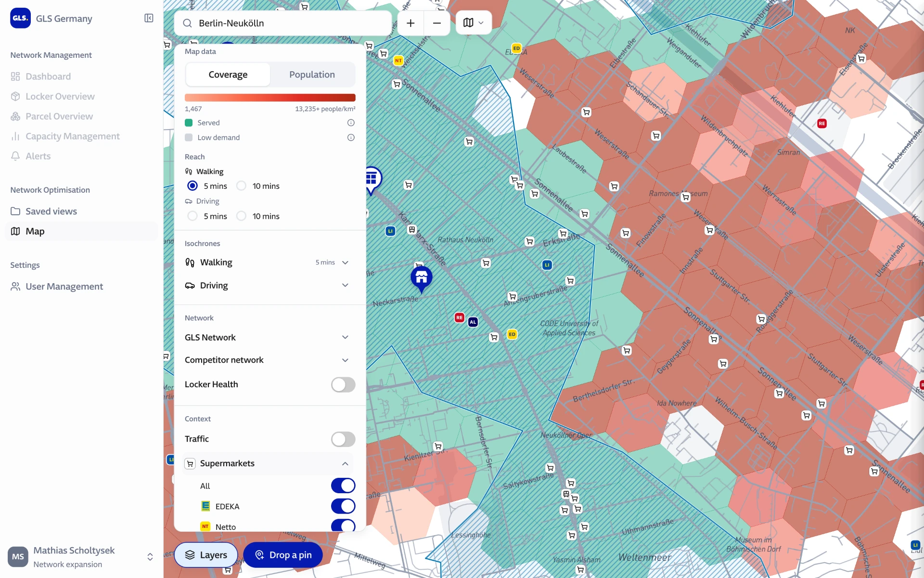Open Alerts section
Image resolution: width=924 pixels, height=578 pixels.
pyautogui.click(x=38, y=156)
